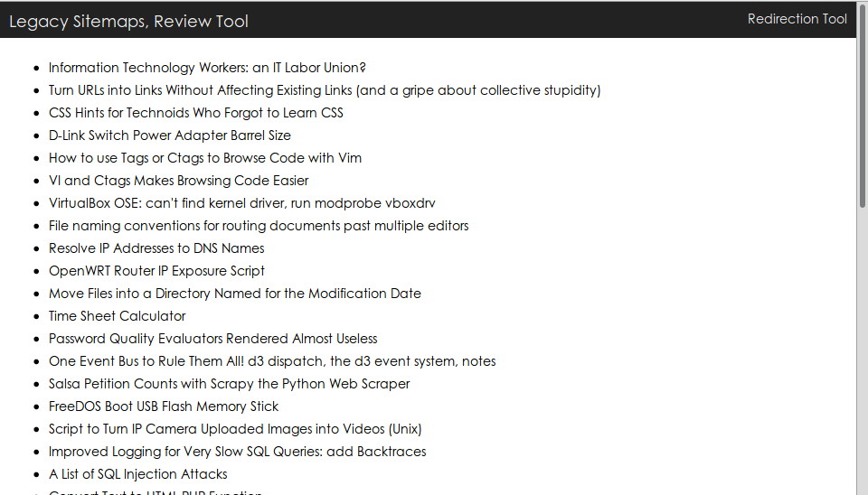The height and width of the screenshot is (495, 868).
Task: Select Move Files into a Directory entry
Action: tap(235, 294)
